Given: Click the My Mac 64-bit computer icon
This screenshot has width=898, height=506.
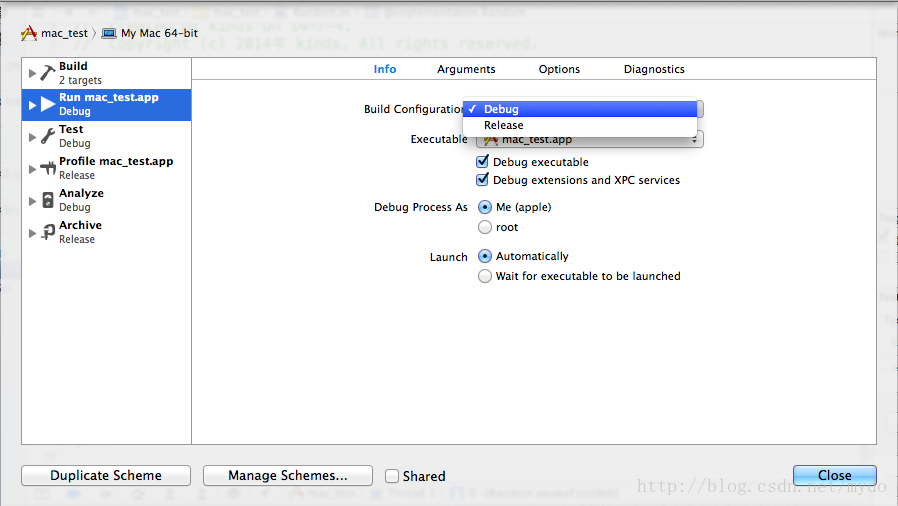Looking at the screenshot, I should point(109,34).
